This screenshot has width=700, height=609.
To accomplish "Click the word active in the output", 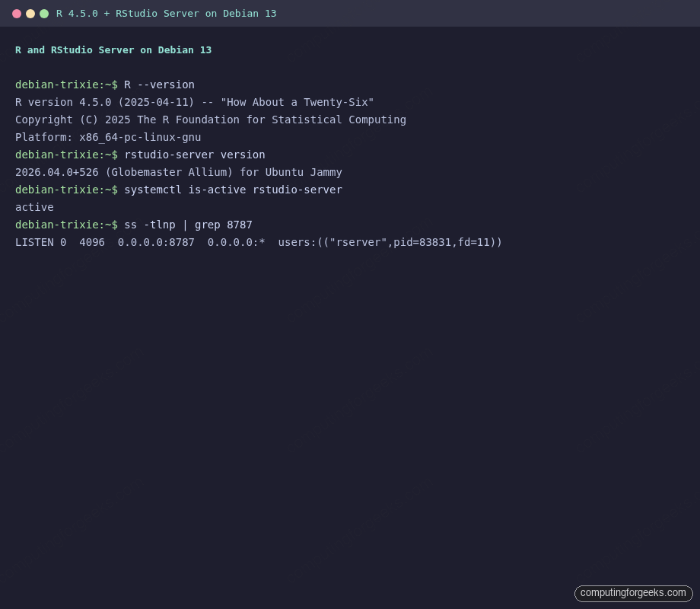I will click(34, 207).
